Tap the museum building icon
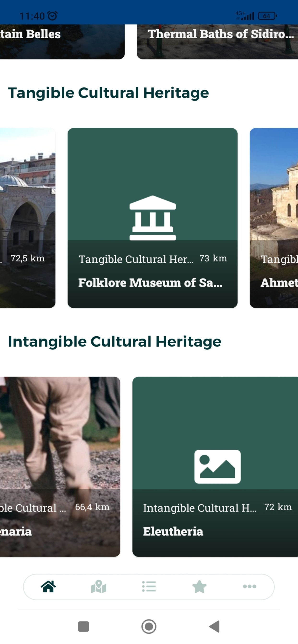This screenshot has height=644, width=298. click(153, 218)
